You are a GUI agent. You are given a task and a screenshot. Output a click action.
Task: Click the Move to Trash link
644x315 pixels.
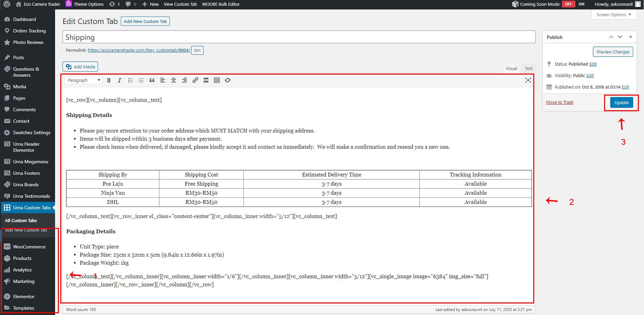pos(559,102)
